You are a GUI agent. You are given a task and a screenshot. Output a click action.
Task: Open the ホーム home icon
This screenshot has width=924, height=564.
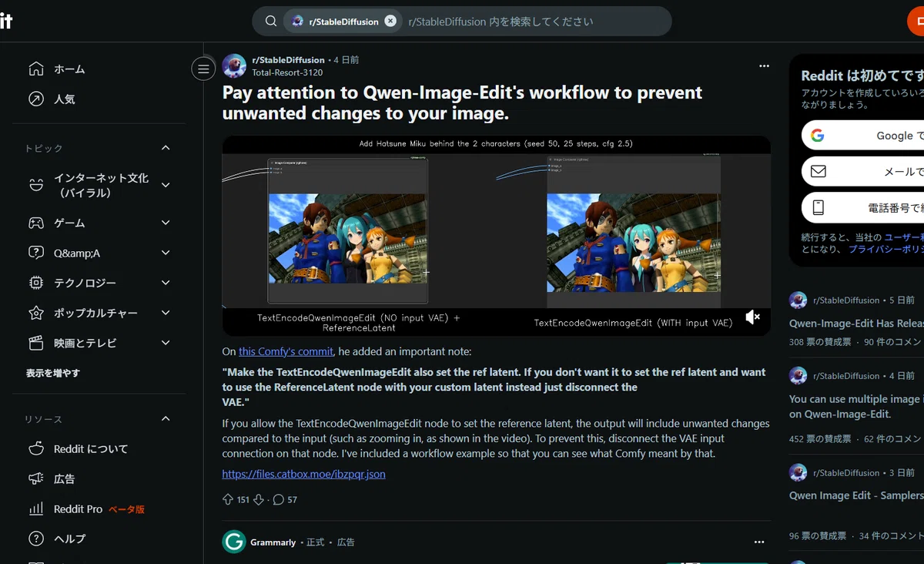pyautogui.click(x=36, y=69)
